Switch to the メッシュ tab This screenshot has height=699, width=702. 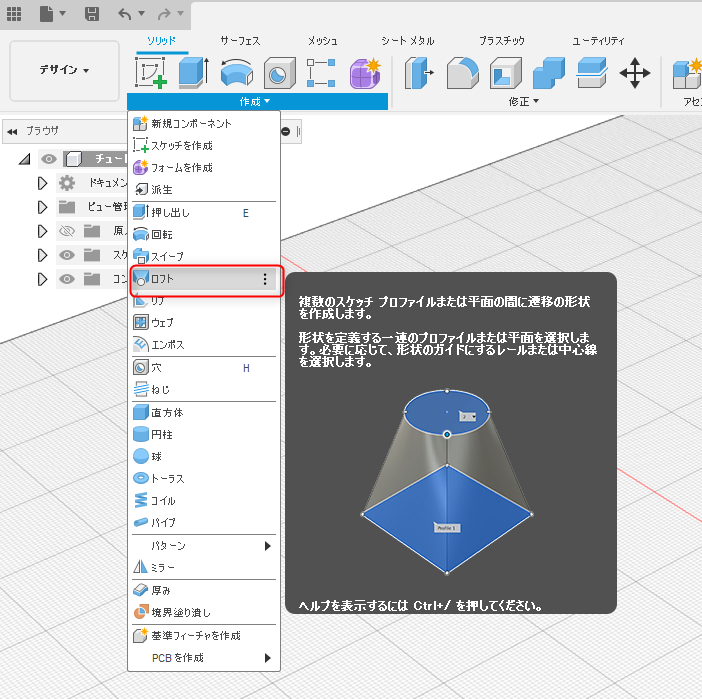(322, 41)
